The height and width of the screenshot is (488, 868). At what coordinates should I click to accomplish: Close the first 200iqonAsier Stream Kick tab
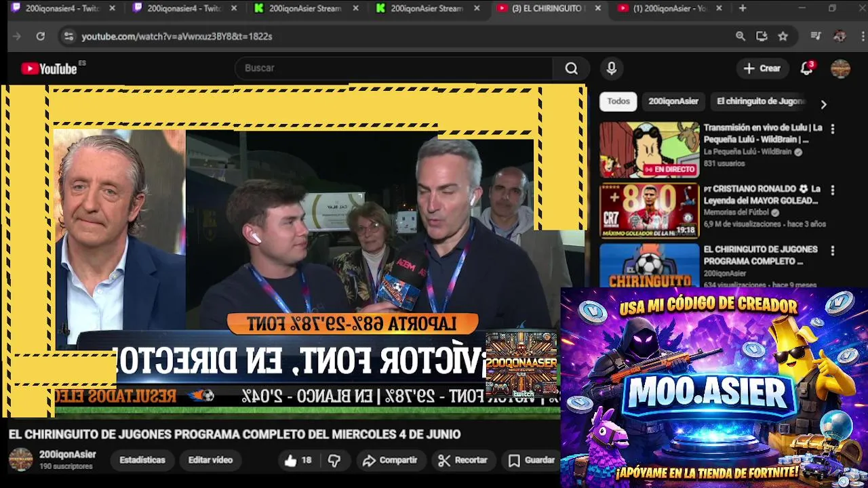tap(355, 8)
